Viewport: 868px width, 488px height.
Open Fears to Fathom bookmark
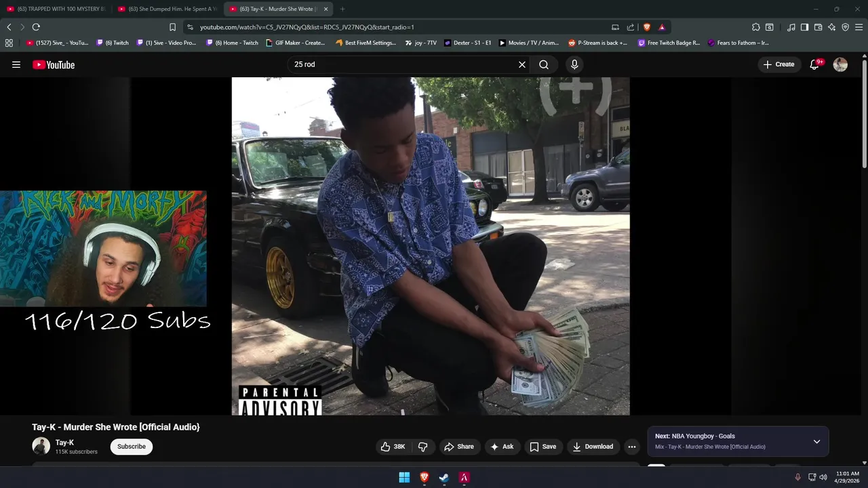pos(738,43)
